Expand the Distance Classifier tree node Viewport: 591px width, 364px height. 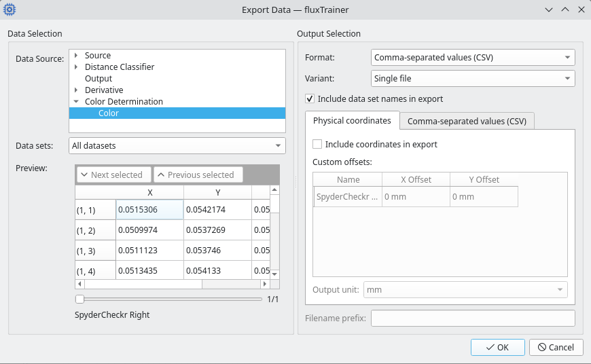[x=76, y=67]
